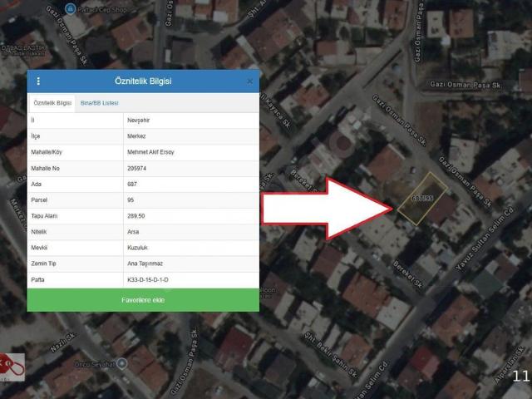Click the Kuzuluk value in Mevkii row

(x=137, y=248)
